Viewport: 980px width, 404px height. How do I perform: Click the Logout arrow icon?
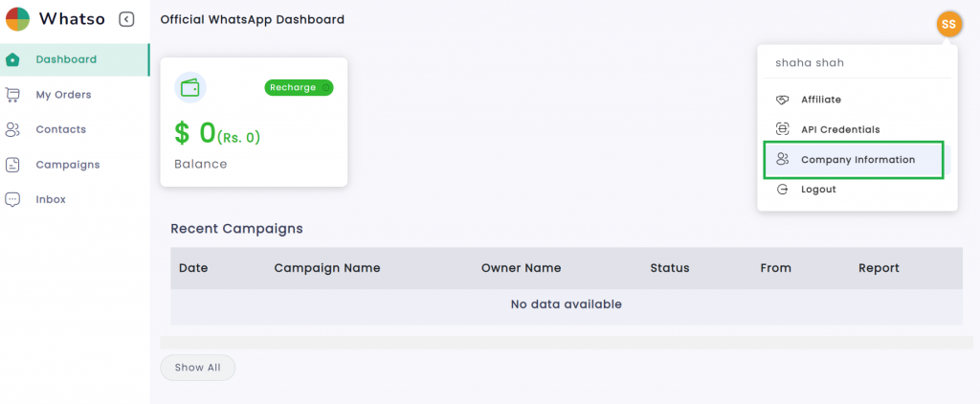[782, 190]
